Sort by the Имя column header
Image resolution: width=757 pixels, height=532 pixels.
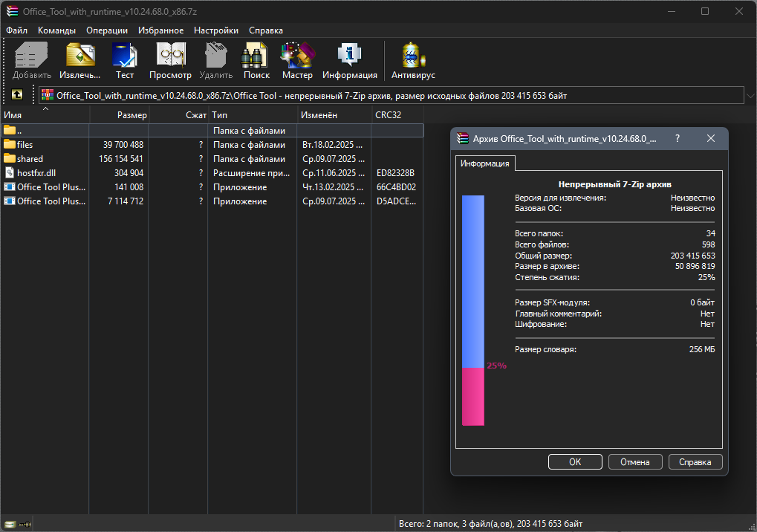(x=45, y=115)
